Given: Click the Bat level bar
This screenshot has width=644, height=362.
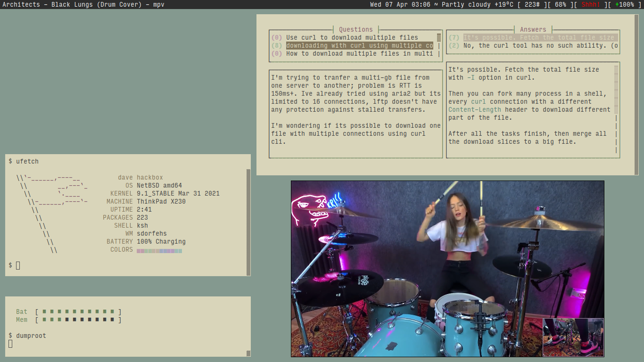Looking at the screenshot, I should click(x=78, y=312).
